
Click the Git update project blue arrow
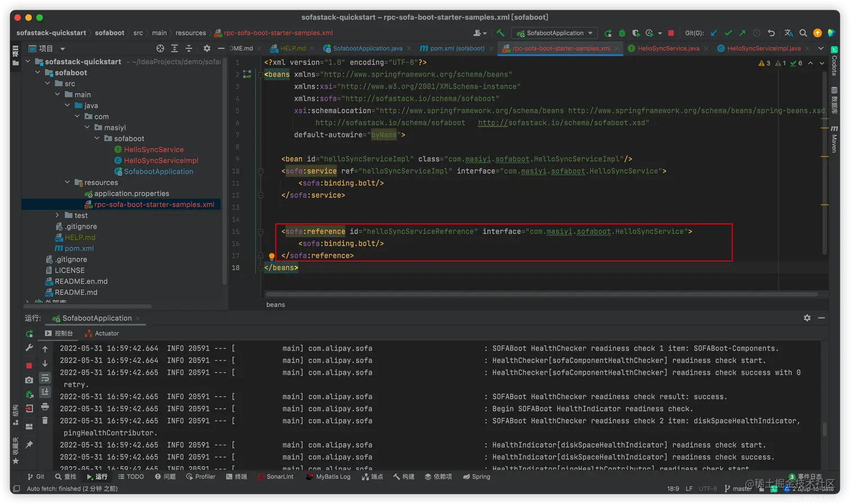pos(714,33)
